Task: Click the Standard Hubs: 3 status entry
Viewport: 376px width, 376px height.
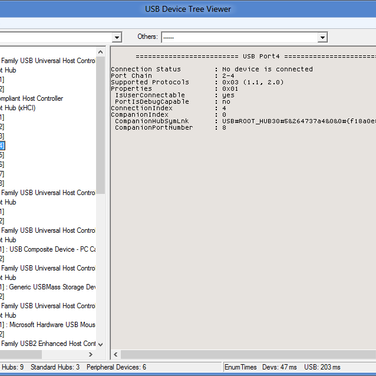Action: [55, 367]
